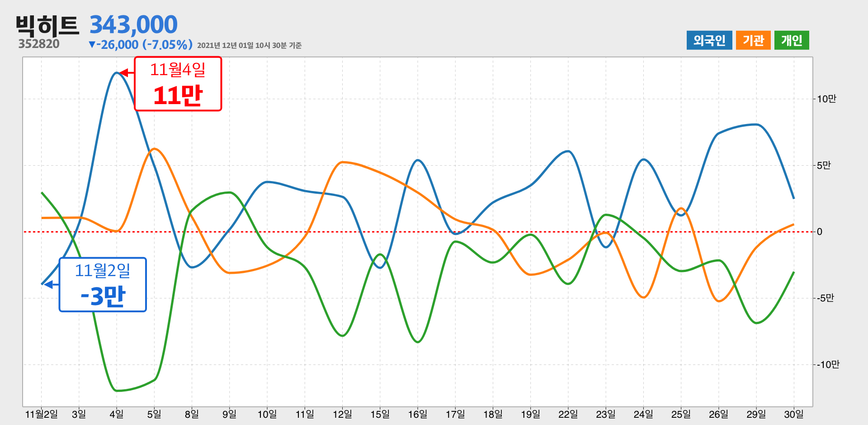This screenshot has width=868, height=425.
Task: Click the 29일 x-axis label
Action: (756, 414)
